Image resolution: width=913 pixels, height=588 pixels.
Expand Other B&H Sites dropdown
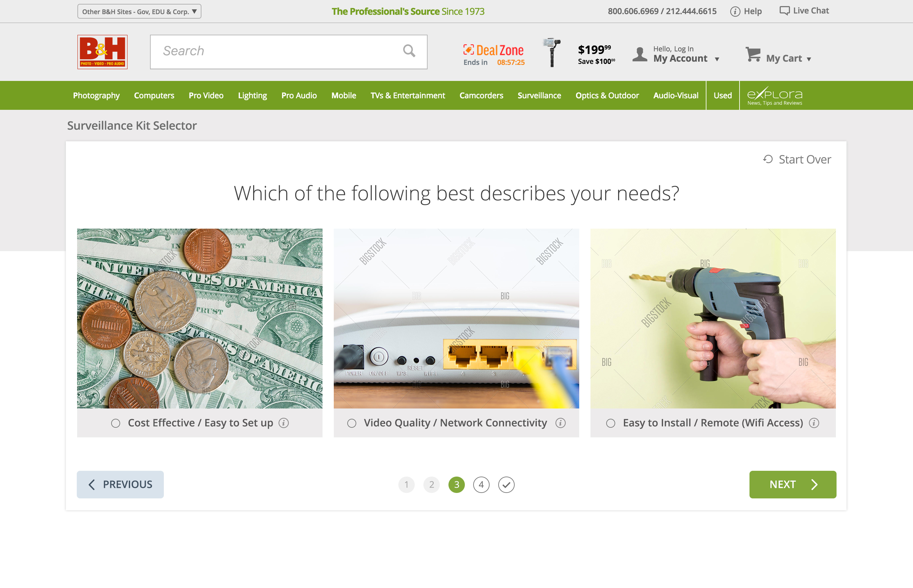139,12
